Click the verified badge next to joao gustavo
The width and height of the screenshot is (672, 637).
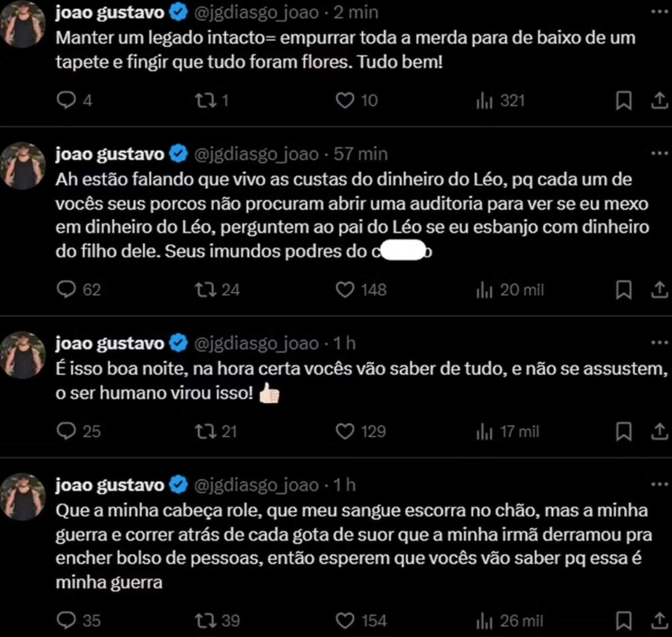(x=178, y=12)
